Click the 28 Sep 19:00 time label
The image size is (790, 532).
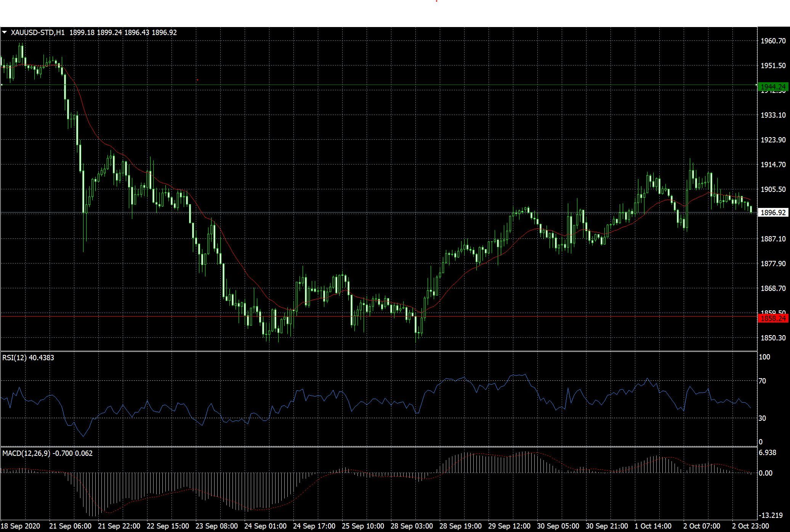tap(460, 526)
